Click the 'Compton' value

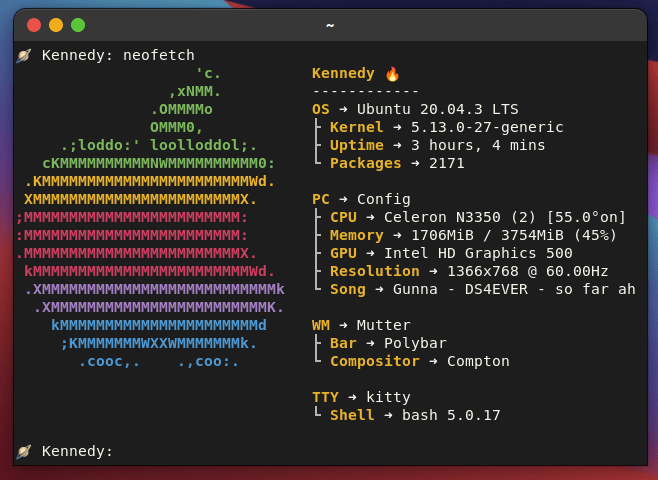[x=478, y=362]
